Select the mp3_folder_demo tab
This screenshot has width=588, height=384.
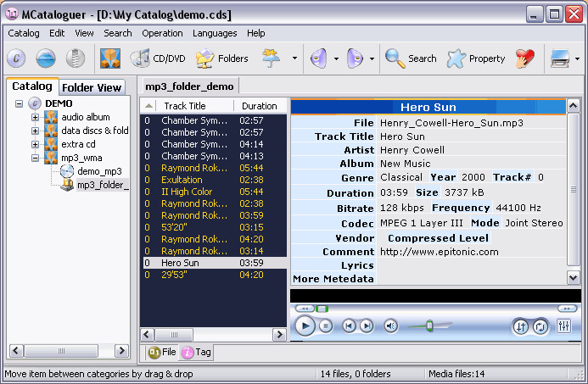pyautogui.click(x=189, y=86)
